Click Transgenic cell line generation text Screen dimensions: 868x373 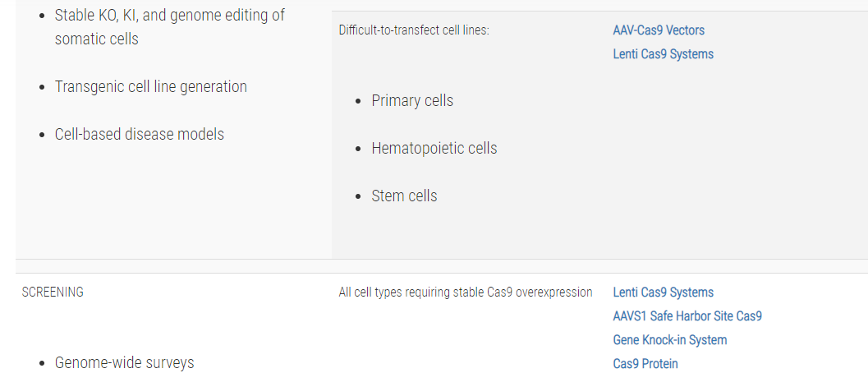click(x=150, y=86)
